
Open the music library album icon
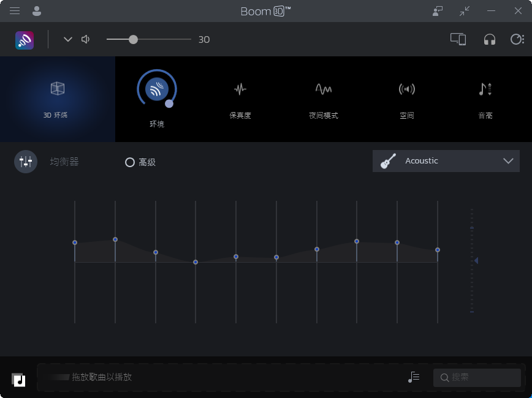click(x=18, y=380)
